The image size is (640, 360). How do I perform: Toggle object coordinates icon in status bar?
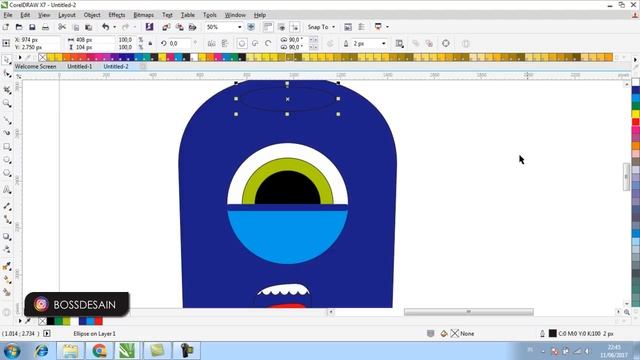(47, 333)
